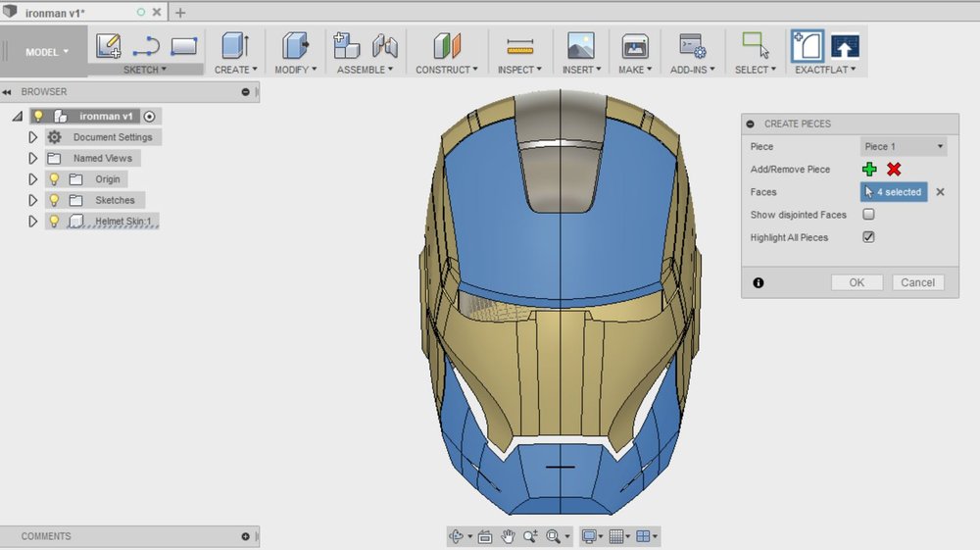This screenshot has width=980, height=550.
Task: Click the Assemble joint icon
Action: pos(385,46)
